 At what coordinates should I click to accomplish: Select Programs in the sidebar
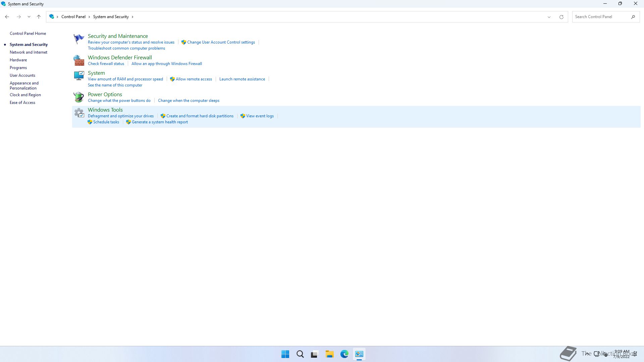coord(18,68)
